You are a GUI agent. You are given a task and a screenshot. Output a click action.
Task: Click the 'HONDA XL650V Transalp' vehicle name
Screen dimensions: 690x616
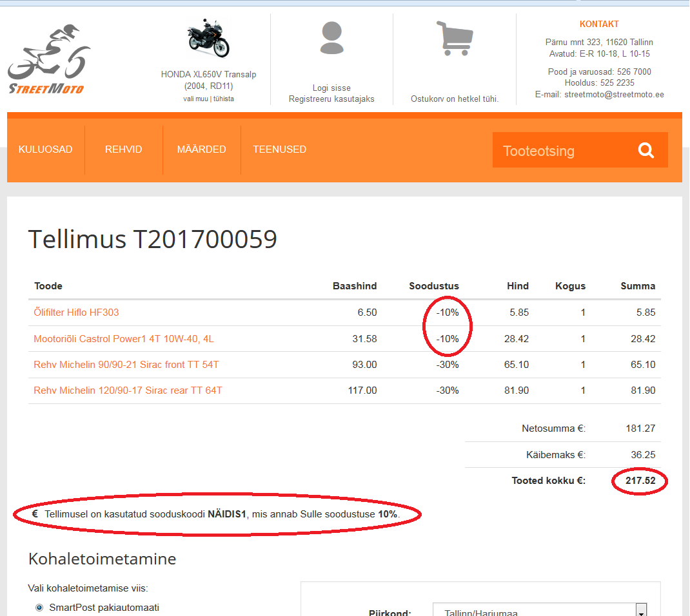coord(208,74)
